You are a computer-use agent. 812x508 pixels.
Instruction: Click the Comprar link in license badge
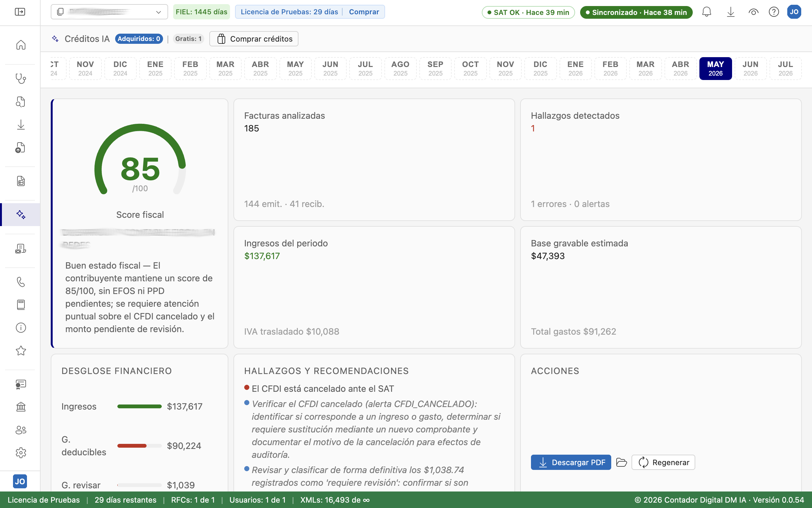[x=364, y=12]
